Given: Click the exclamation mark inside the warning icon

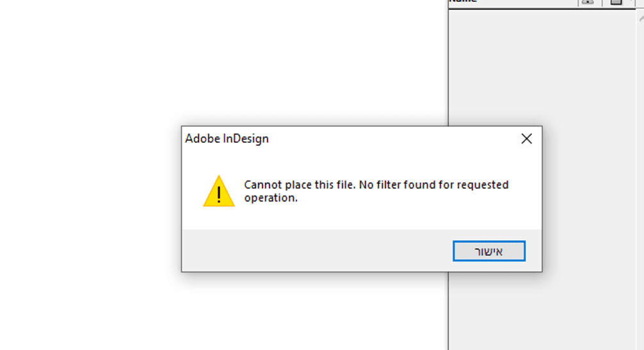Looking at the screenshot, I should coord(219,195).
